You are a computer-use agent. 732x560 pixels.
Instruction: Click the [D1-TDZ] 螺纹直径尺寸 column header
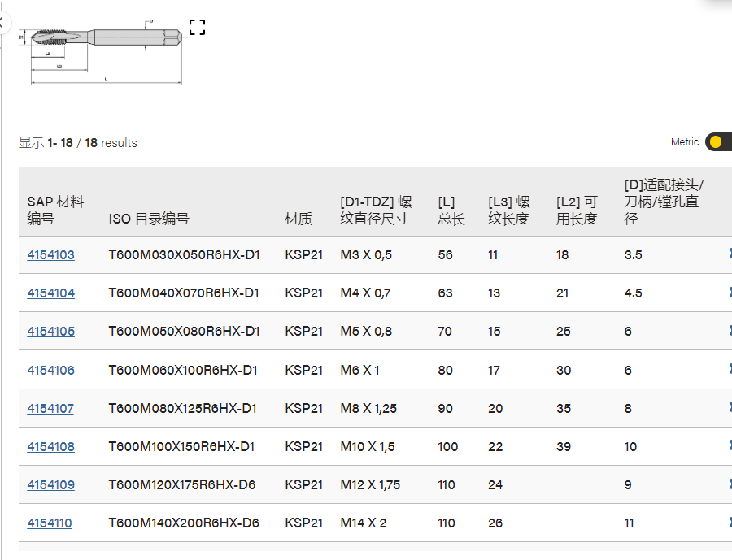click(376, 210)
